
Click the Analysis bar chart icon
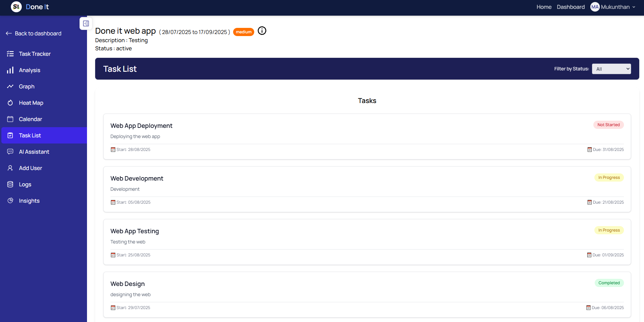pyautogui.click(x=10, y=70)
